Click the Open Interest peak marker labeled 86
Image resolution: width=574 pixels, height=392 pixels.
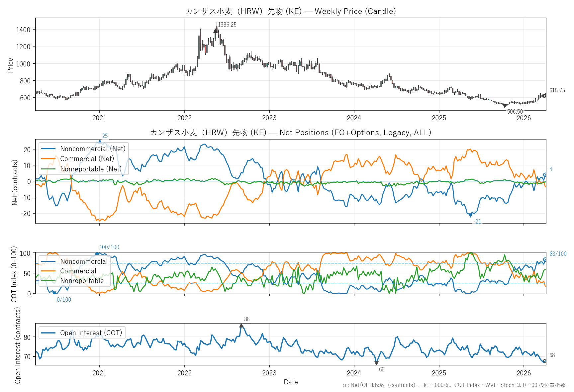(241, 326)
